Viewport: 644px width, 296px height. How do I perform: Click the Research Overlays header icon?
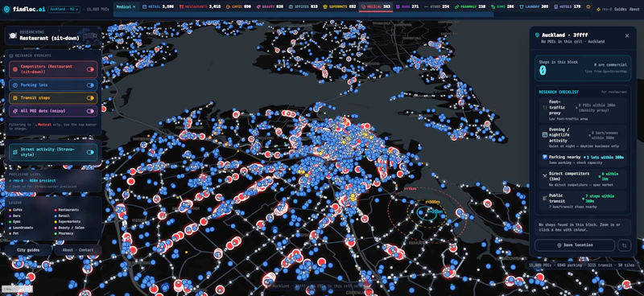tap(11, 55)
